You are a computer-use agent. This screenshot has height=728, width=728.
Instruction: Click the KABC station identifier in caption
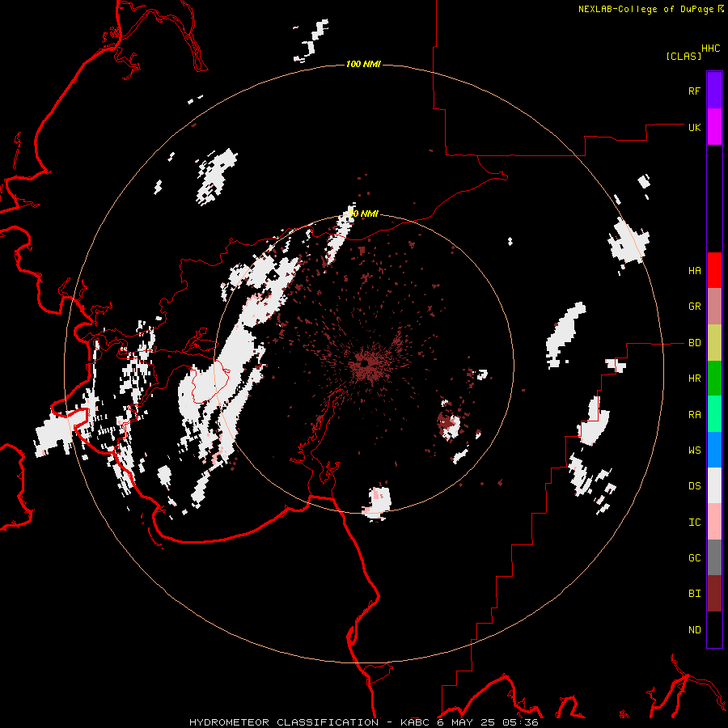click(x=416, y=722)
